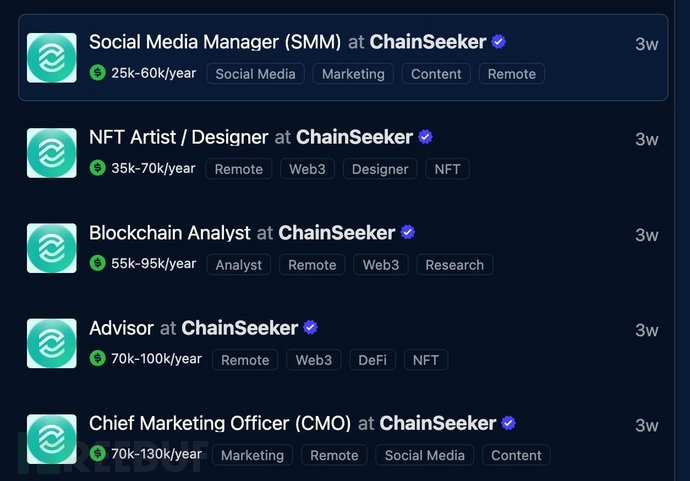690x481 pixels.
Task: Click green dollar salary icon for Advisor
Action: [x=97, y=358]
